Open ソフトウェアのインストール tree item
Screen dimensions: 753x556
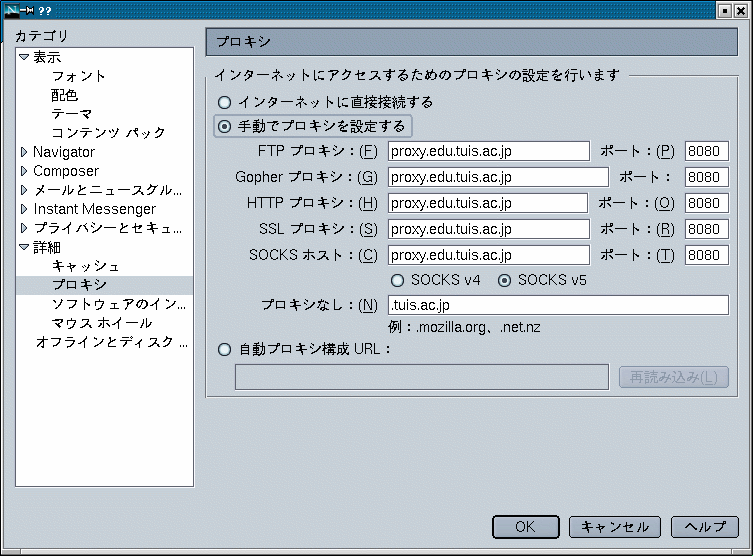click(x=119, y=304)
